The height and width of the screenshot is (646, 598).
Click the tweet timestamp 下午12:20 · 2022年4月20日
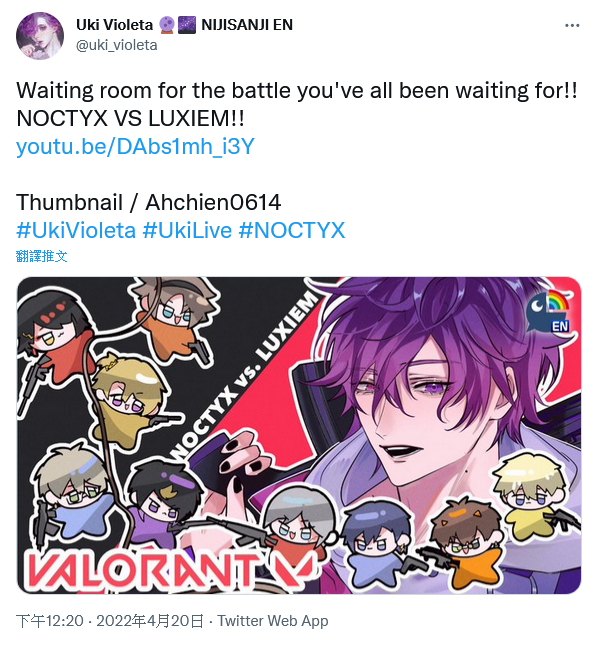coord(110,620)
